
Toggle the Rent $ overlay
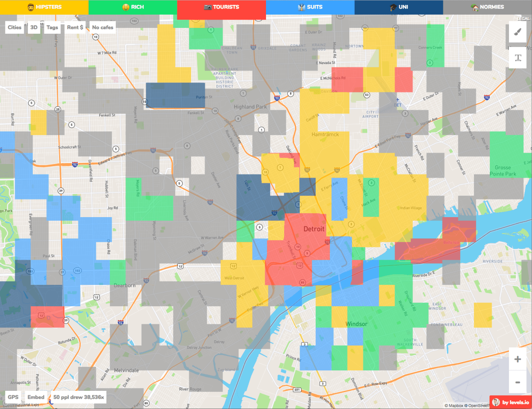point(75,27)
